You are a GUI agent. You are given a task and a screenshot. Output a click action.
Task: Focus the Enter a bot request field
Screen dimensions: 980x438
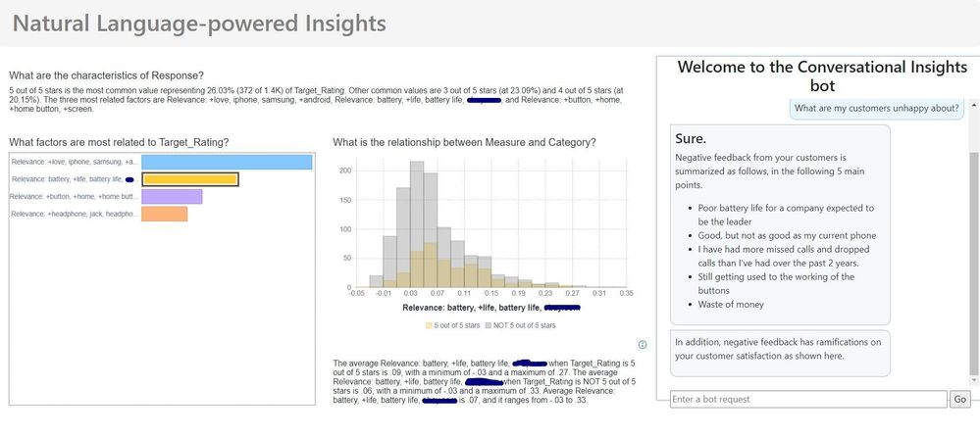tap(808, 400)
